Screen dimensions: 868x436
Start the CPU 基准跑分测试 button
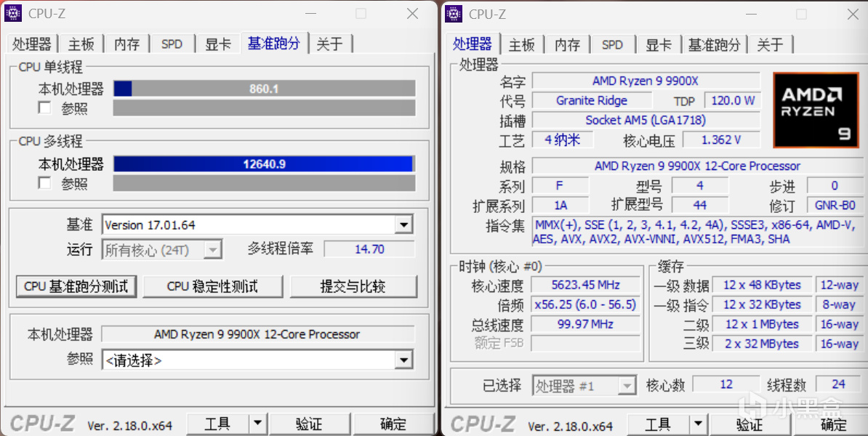coord(76,286)
